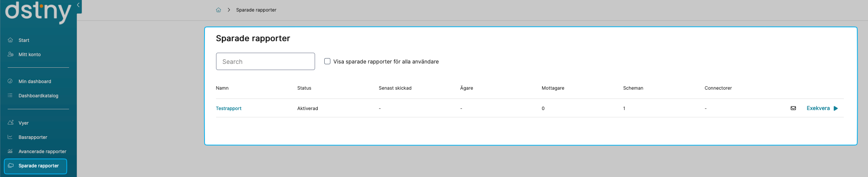Click the Exekvera button
This screenshot has width=868, height=177.
(x=822, y=108)
